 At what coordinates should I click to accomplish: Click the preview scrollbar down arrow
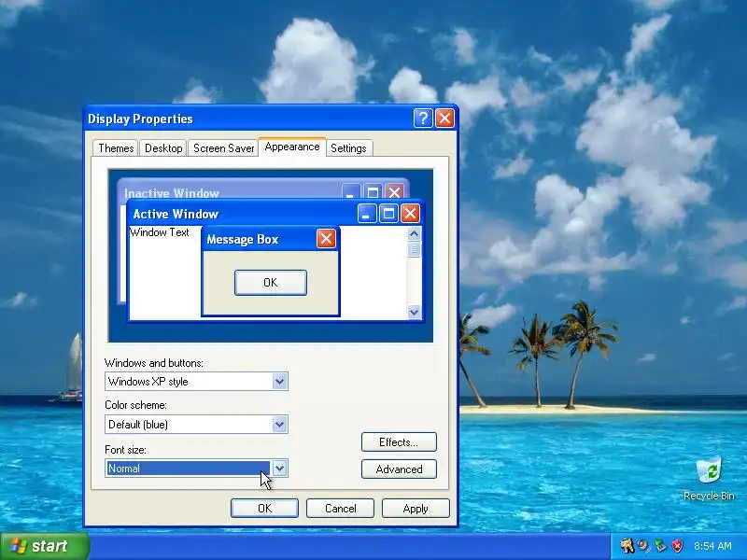click(414, 313)
